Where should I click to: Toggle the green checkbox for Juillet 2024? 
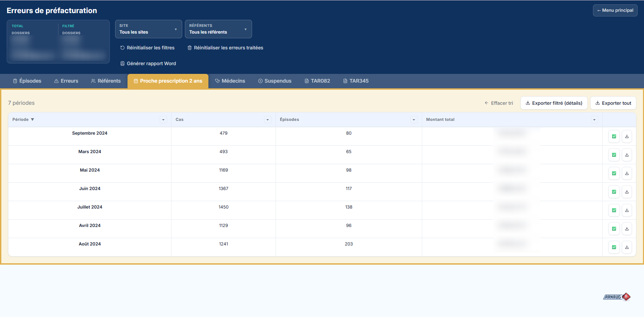click(x=614, y=210)
